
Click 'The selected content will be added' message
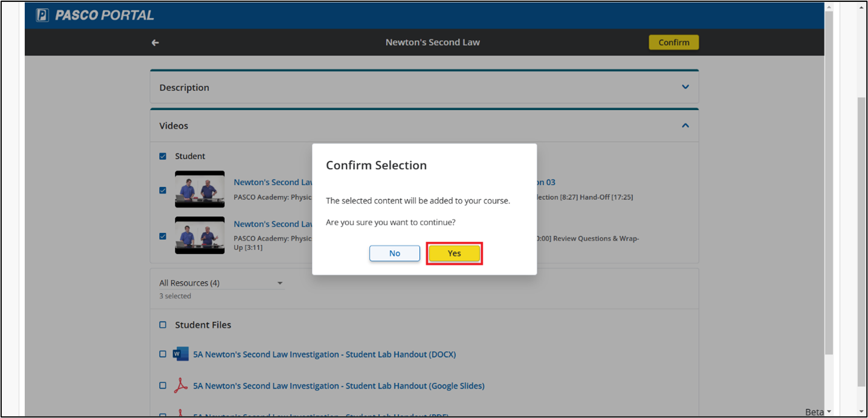coord(418,201)
